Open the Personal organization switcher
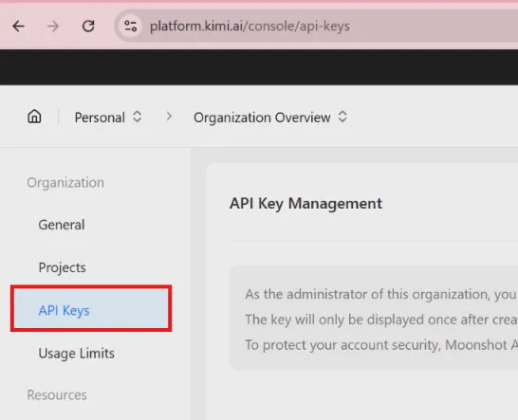 (108, 118)
